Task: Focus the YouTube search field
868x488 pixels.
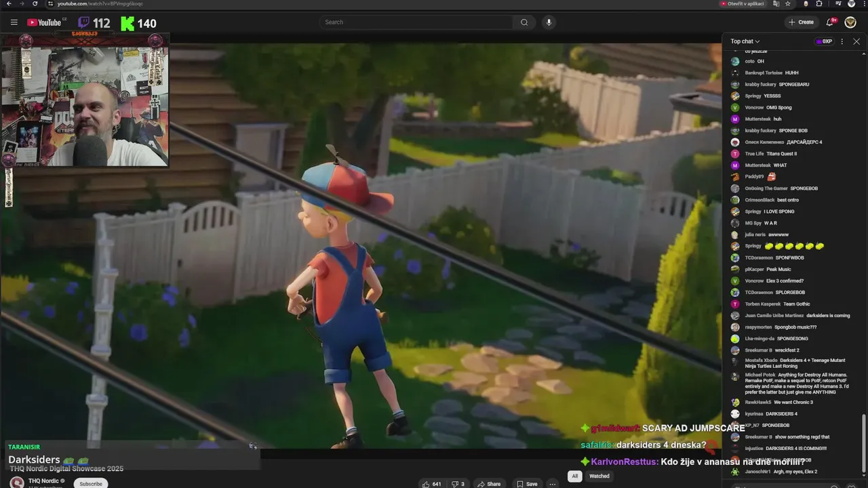Action: 416,22
